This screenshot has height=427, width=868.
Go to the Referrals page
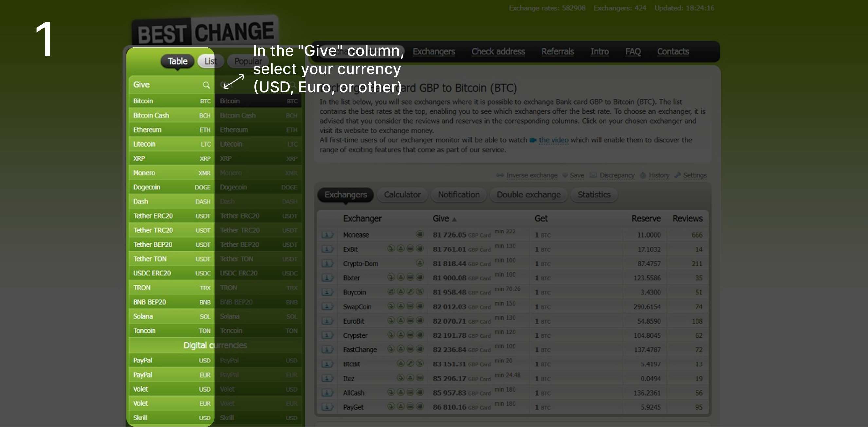[x=557, y=51]
